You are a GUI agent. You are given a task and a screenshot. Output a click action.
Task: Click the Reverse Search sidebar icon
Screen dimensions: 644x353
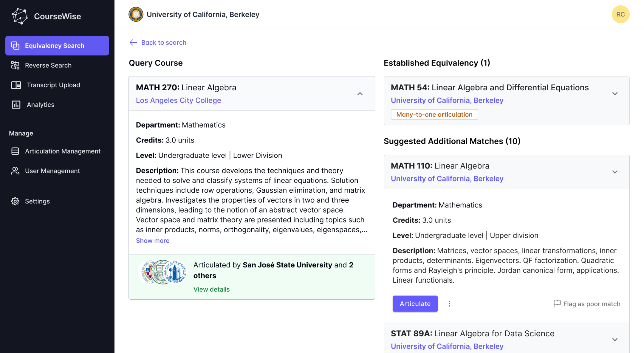pyautogui.click(x=15, y=65)
